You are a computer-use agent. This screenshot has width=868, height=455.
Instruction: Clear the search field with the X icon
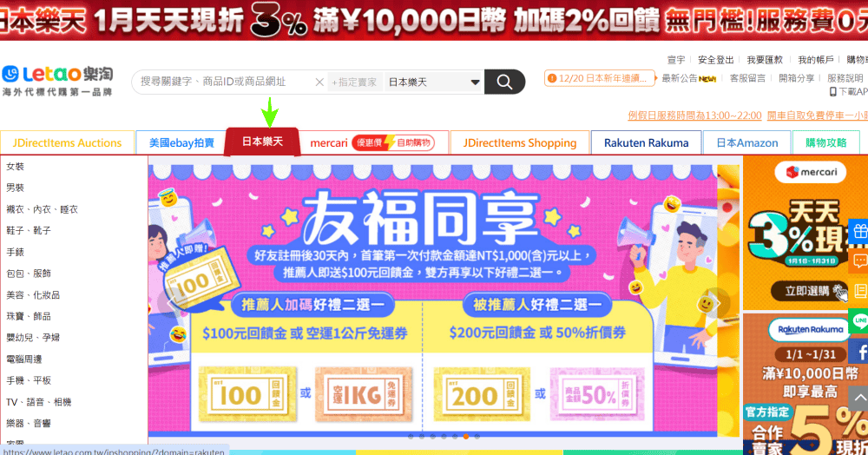point(319,82)
